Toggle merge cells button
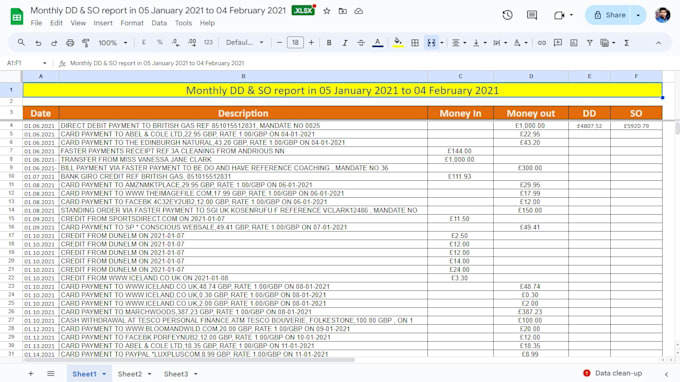 click(x=431, y=43)
